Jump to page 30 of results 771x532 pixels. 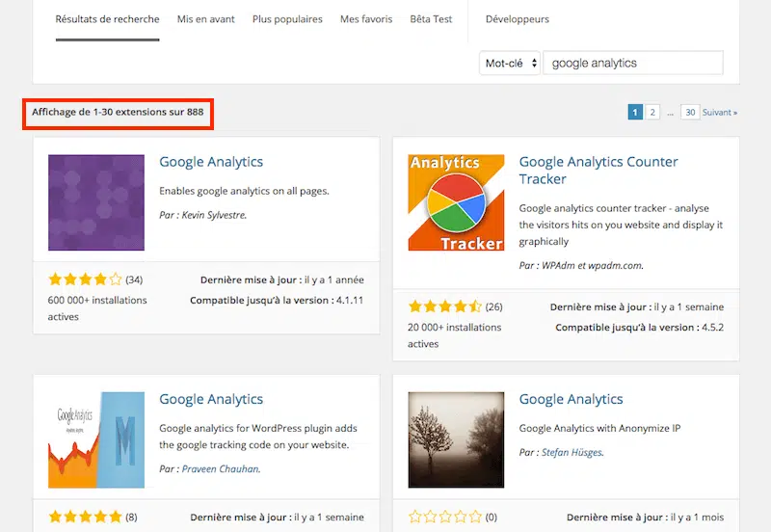click(689, 113)
